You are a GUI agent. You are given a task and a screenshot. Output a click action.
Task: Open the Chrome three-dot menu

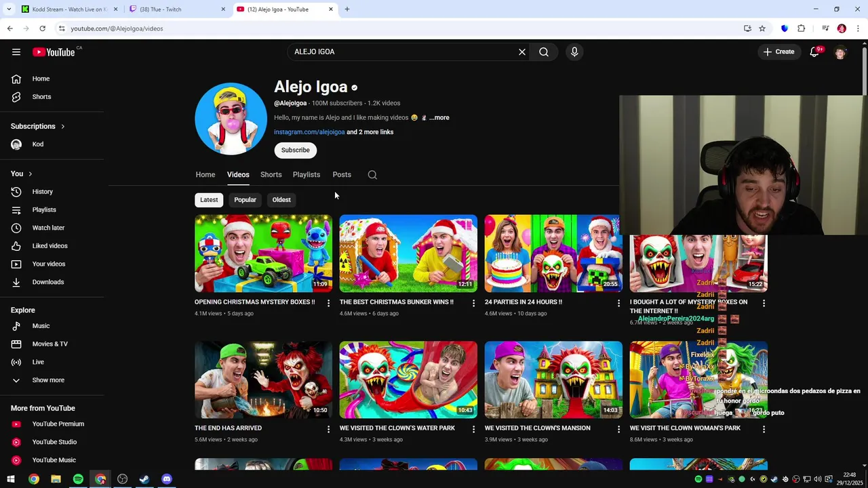pyautogui.click(x=858, y=28)
